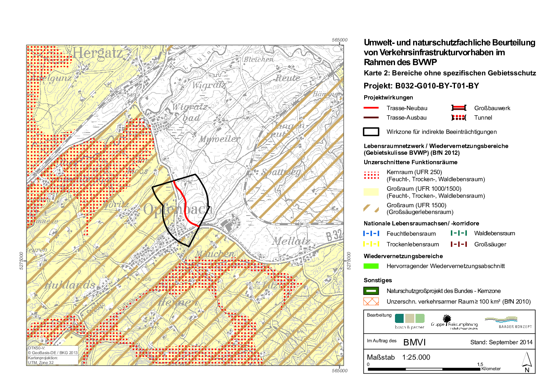Image resolution: width=554 pixels, height=392 pixels.
Task: Click the green Waldlebensraum corridor symbol
Action: click(459, 233)
